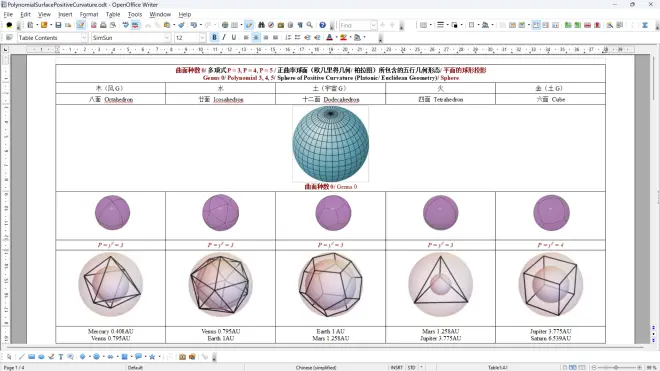Click the Zoom magnifier icon in the toolbar
The height and width of the screenshot is (371, 660).
pyautogui.click(x=310, y=25)
